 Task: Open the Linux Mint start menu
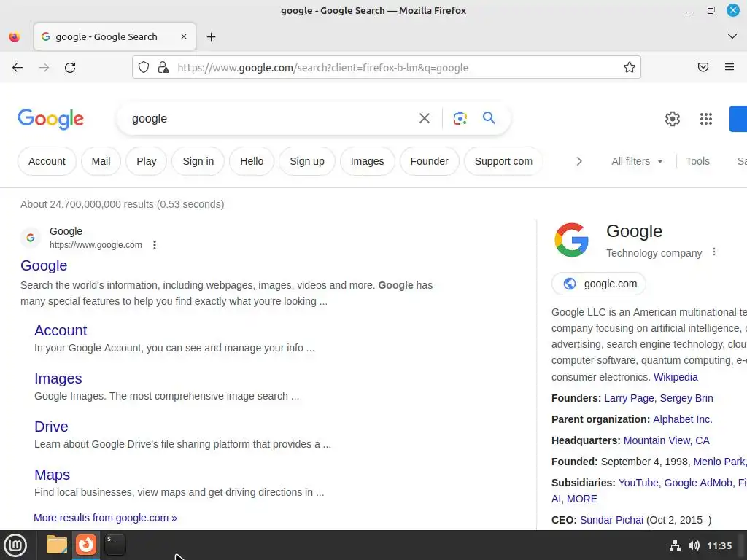point(15,545)
